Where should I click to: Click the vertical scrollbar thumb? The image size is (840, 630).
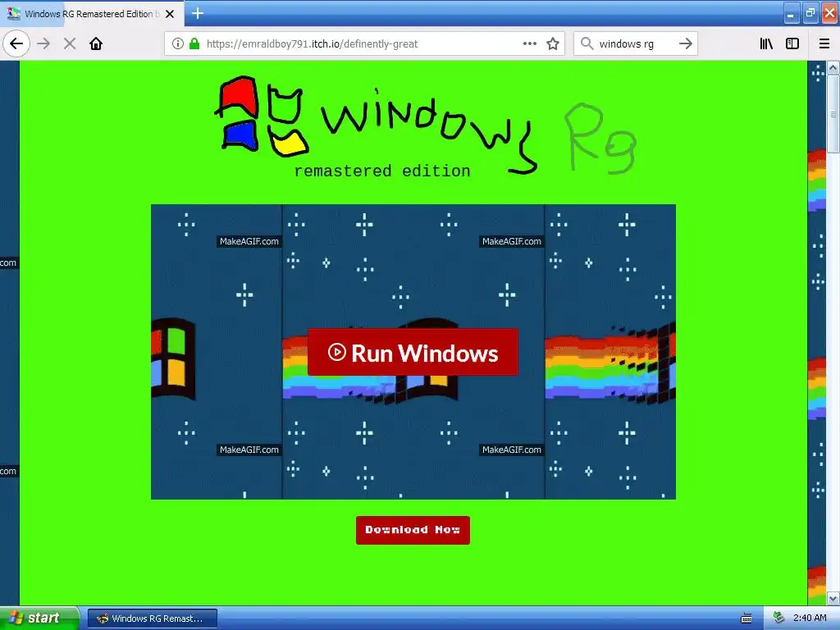[x=833, y=113]
